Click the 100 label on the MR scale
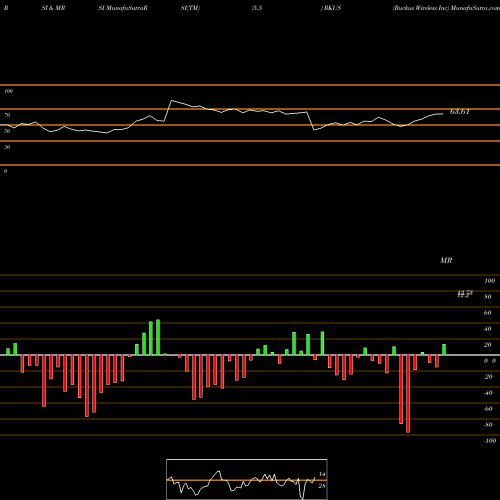 click(x=489, y=281)
